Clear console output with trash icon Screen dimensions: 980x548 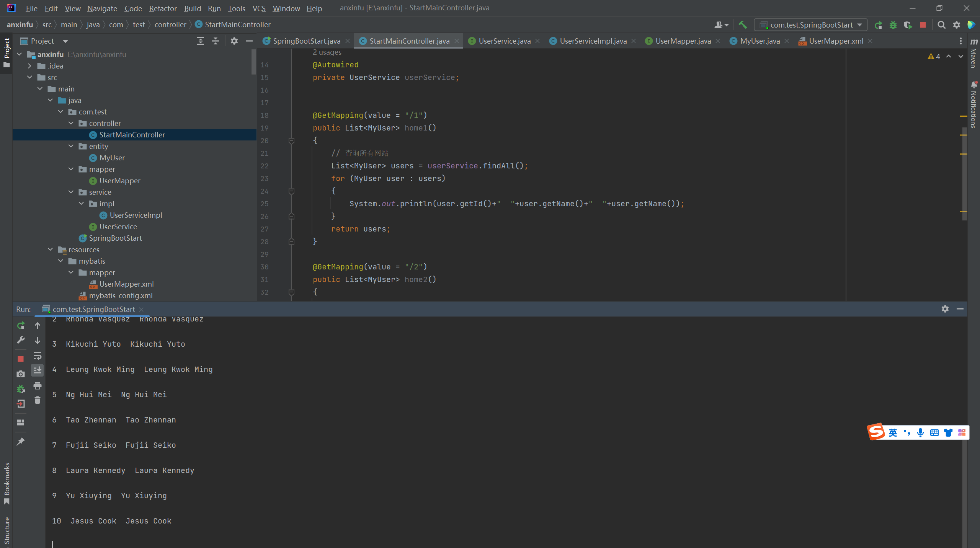[37, 400]
